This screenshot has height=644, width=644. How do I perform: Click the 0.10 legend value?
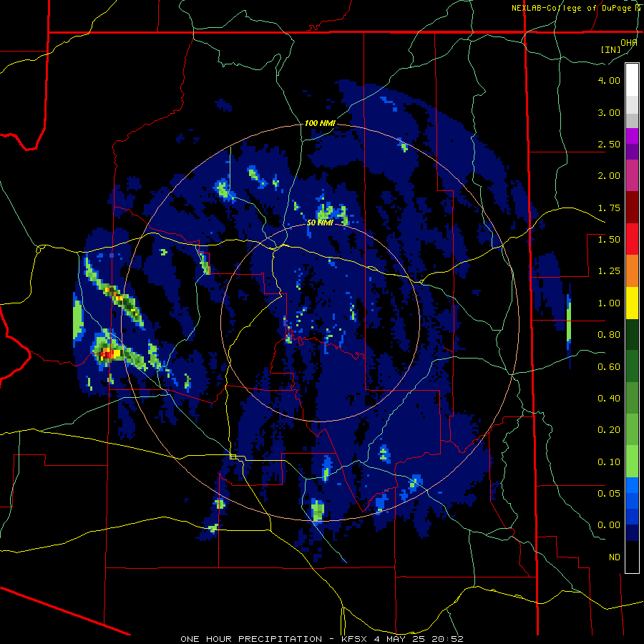(609, 462)
